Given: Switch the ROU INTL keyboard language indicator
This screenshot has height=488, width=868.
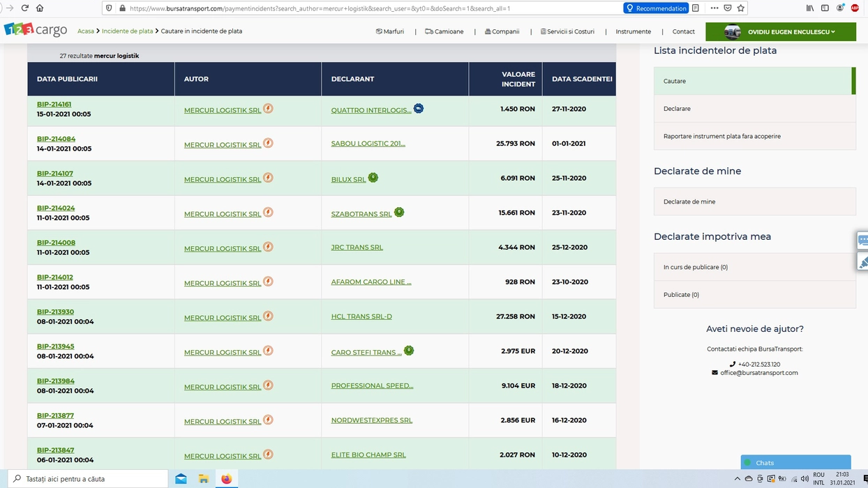Looking at the screenshot, I should pos(818,479).
